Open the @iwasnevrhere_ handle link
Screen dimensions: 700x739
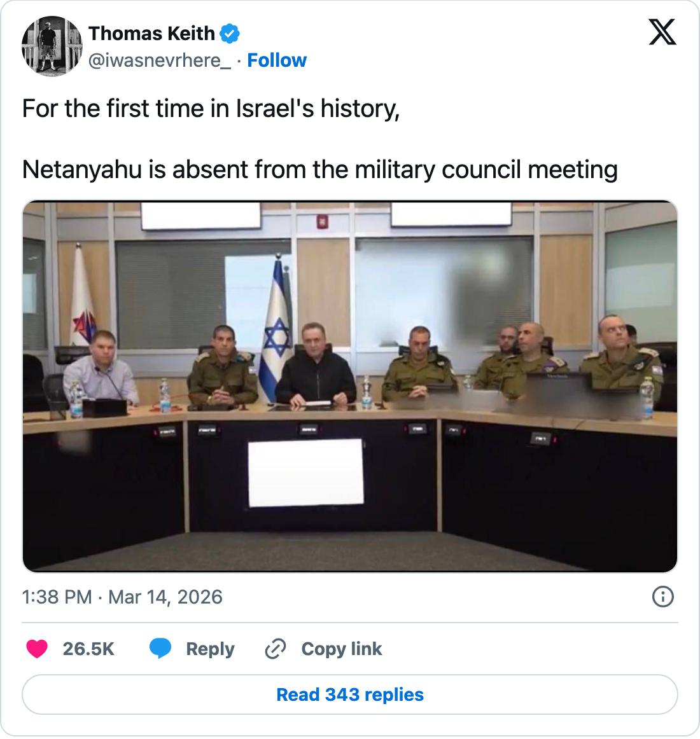160,61
